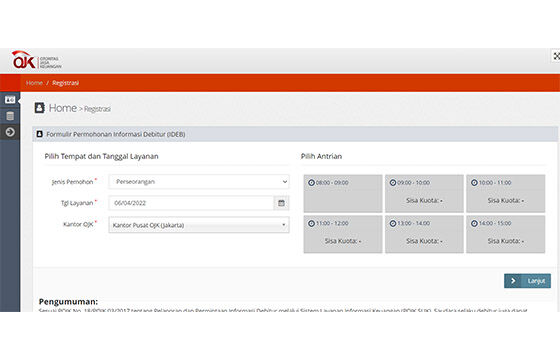Click Pilih Tempat dan Tanggal Layanan heading

[101, 156]
